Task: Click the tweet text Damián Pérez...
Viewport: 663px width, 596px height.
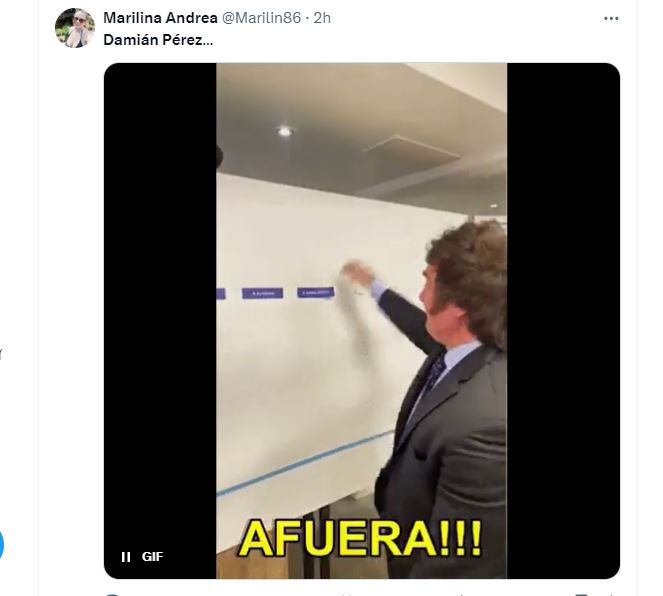Action: coord(158,40)
